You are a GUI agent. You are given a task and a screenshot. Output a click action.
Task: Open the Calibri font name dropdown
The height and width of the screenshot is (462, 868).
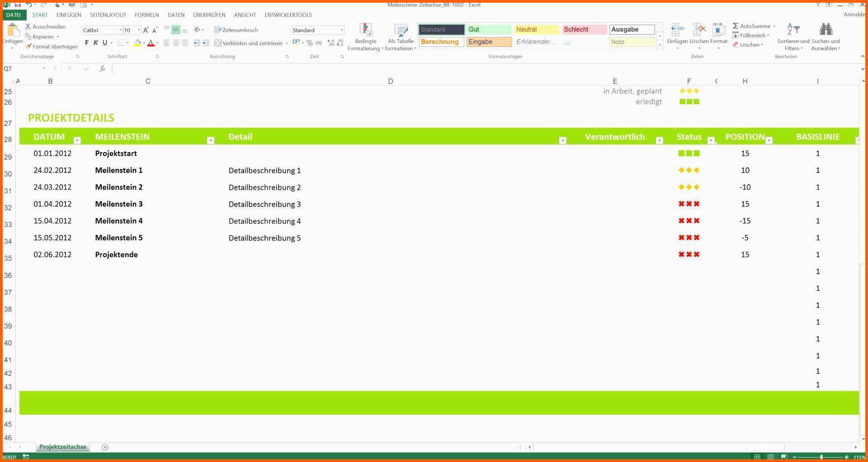[121, 30]
